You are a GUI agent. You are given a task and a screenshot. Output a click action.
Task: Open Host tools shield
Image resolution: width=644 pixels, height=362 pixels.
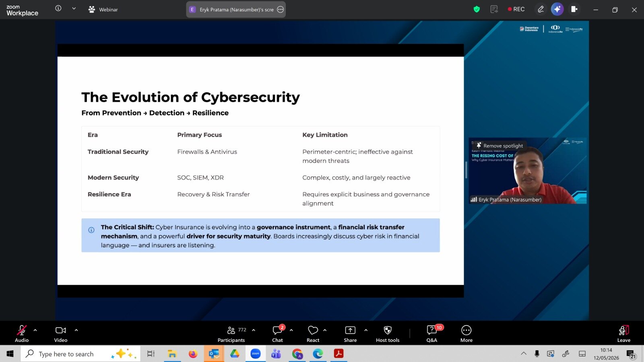[388, 333]
